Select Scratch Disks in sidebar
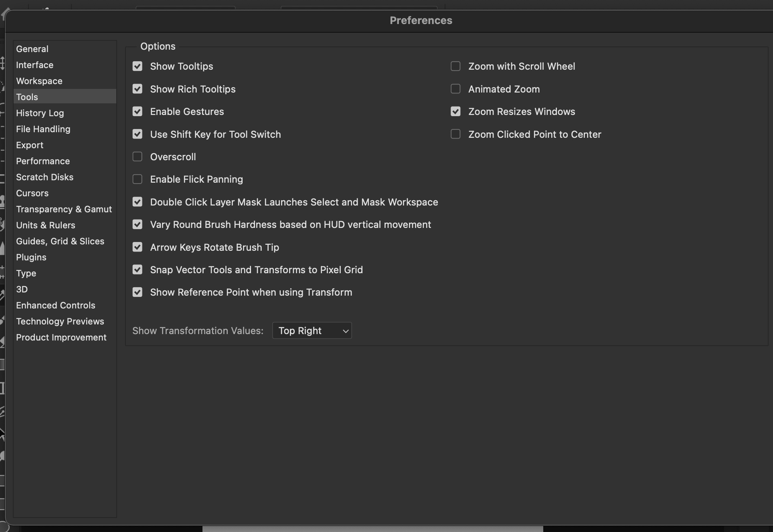Screen dimensions: 773x532 45,177
